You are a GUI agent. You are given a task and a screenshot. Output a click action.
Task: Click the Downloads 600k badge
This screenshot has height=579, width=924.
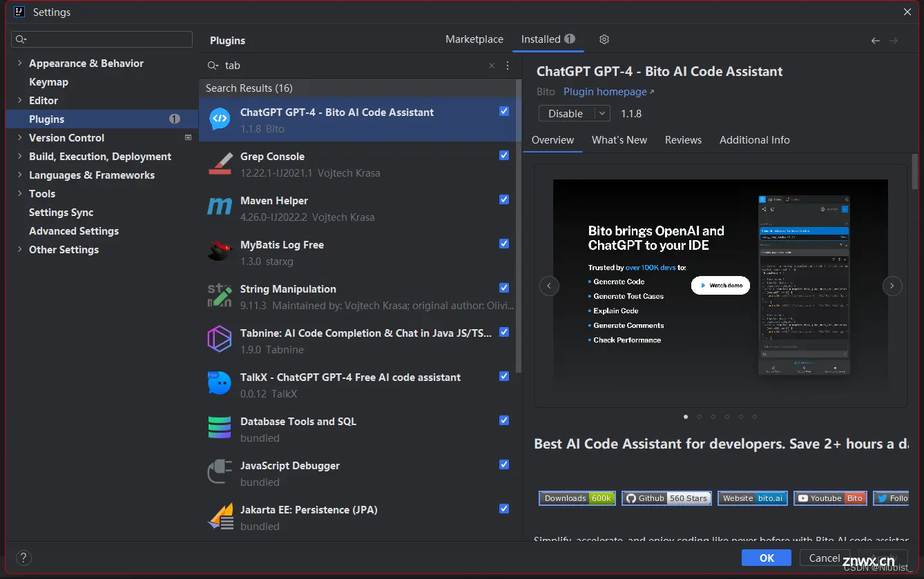pyautogui.click(x=577, y=498)
